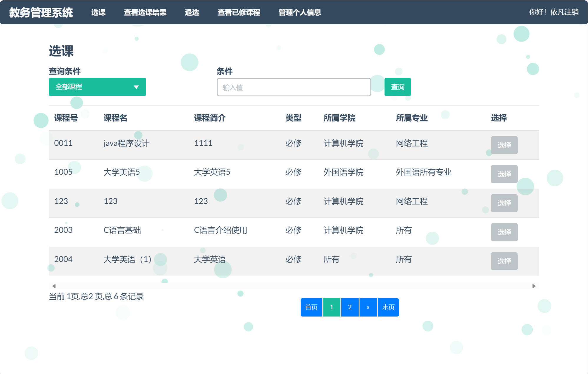The image size is (588, 374).
Task: Click 末页 to jump to last page
Action: coord(388,307)
